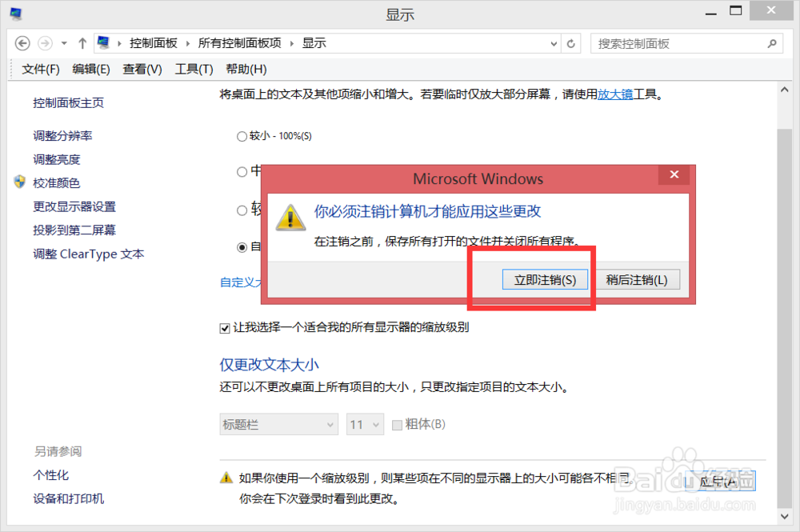Click the refresh icon beside the address bar
The image size is (800, 532).
571,44
